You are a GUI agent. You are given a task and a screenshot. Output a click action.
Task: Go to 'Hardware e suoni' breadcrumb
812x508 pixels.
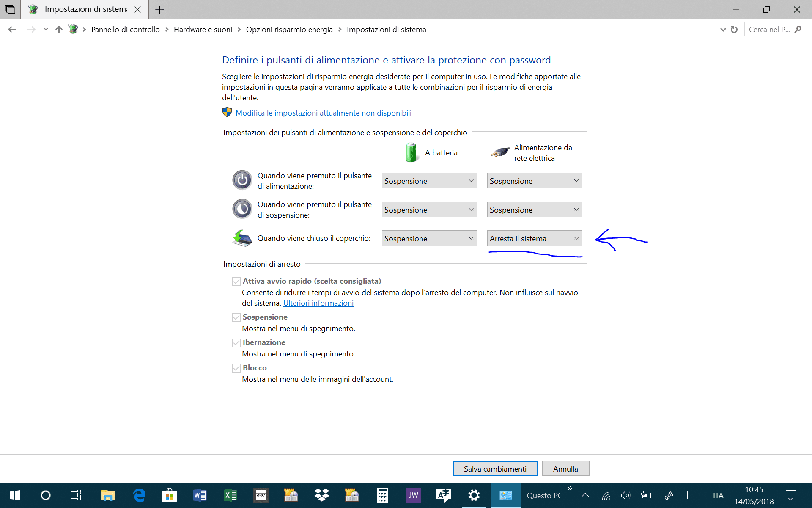[203, 29]
